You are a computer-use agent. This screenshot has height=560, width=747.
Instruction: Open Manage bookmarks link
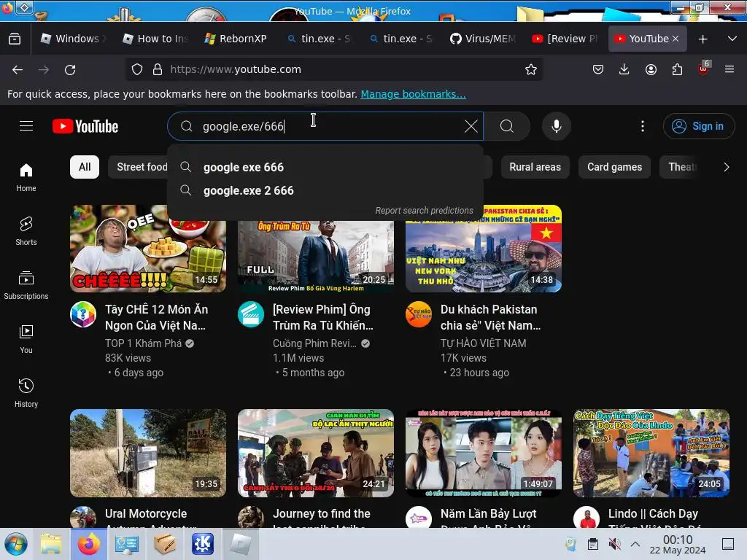click(x=413, y=94)
